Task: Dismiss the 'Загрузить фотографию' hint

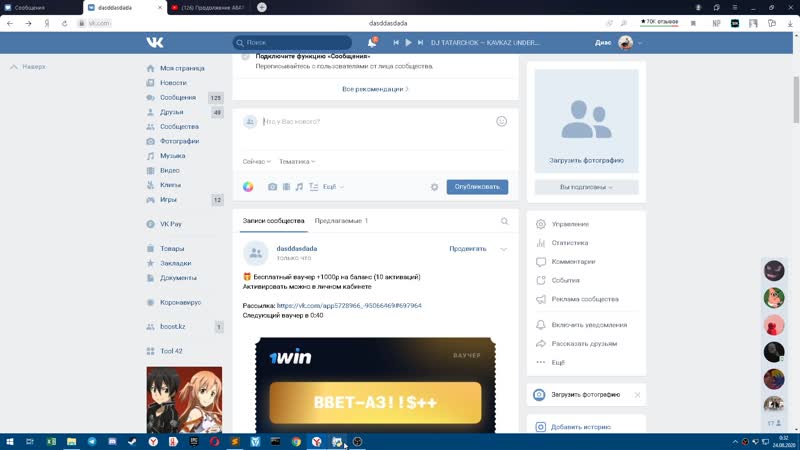Action: [x=637, y=395]
